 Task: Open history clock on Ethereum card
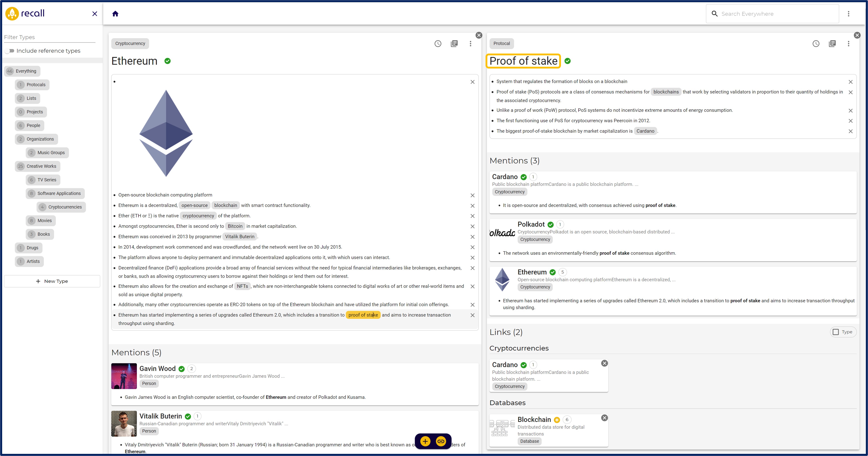tap(438, 44)
